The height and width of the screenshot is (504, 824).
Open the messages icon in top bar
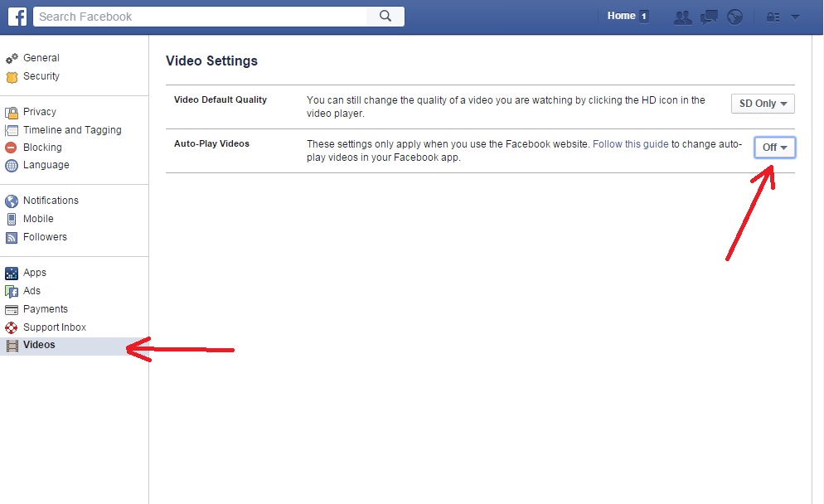(709, 17)
